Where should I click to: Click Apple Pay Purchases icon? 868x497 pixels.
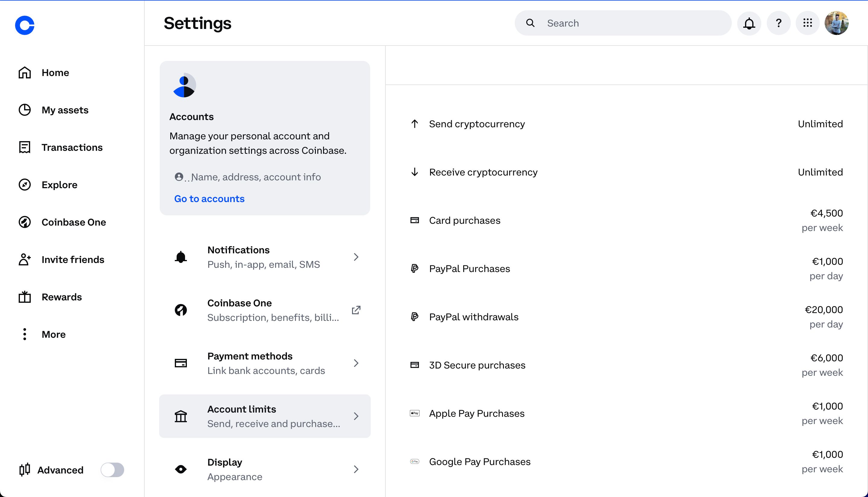pos(414,413)
